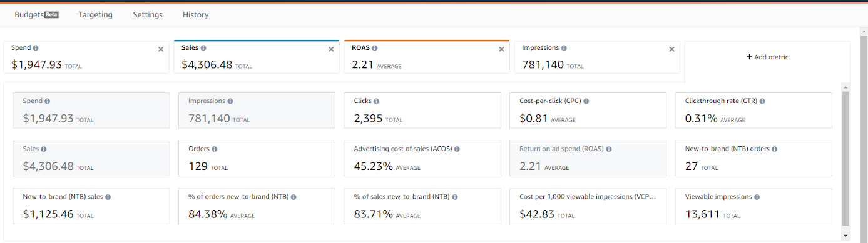Open the Settings tab
This screenshot has width=868, height=243.
(148, 14)
